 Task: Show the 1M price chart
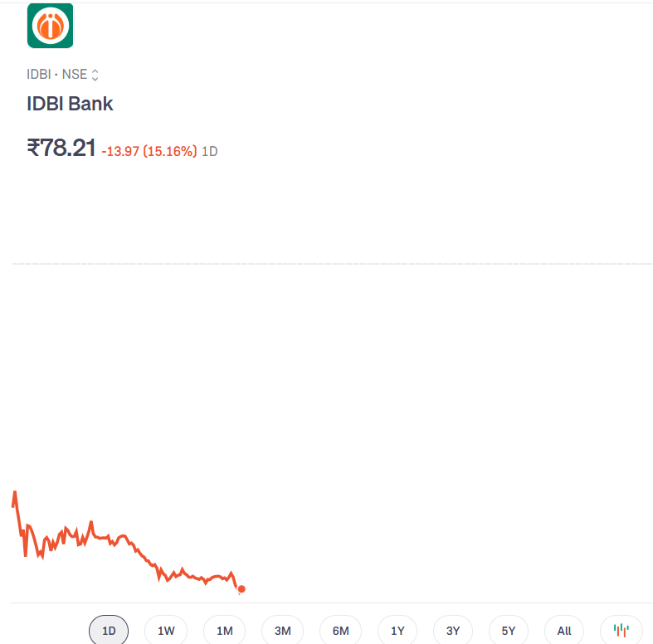tap(224, 631)
